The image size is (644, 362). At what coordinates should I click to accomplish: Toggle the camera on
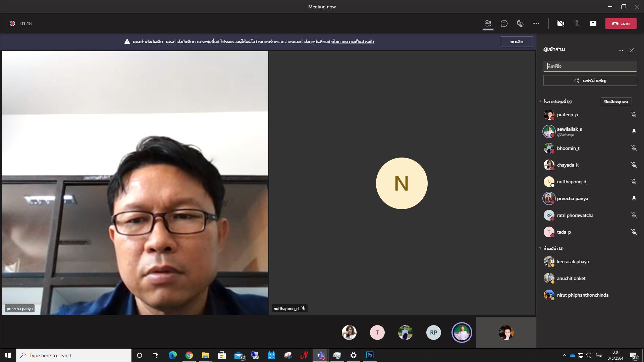tap(560, 23)
